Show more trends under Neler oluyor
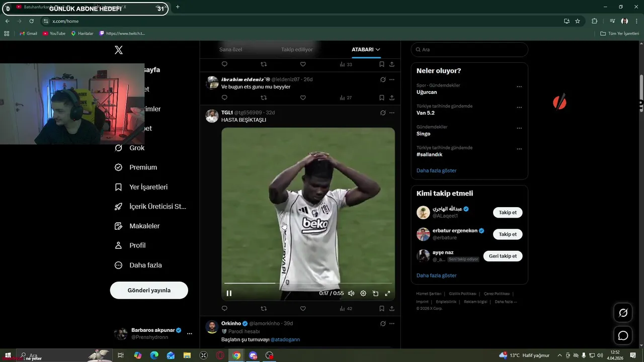 point(436,170)
